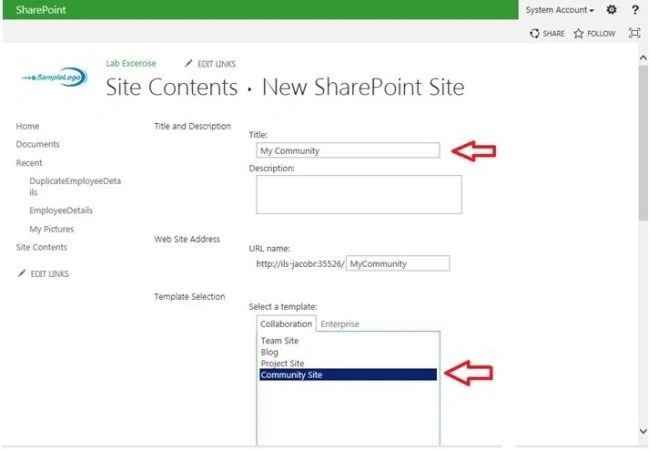Follow this site with star icon
The width and height of the screenshot is (650, 451).
point(579,33)
